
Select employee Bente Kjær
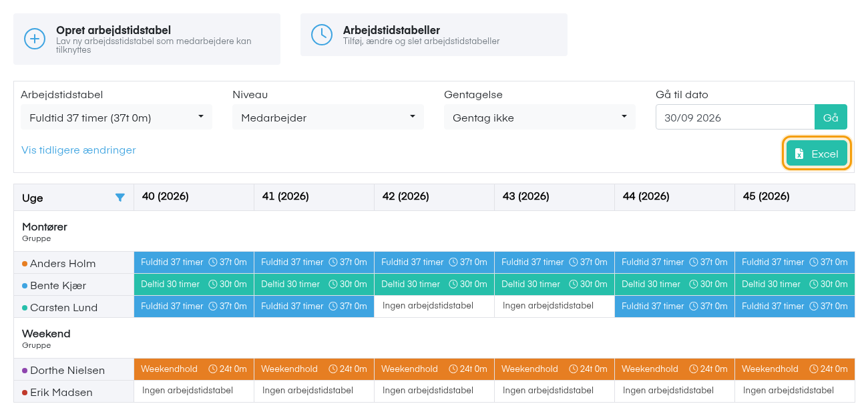(58, 285)
